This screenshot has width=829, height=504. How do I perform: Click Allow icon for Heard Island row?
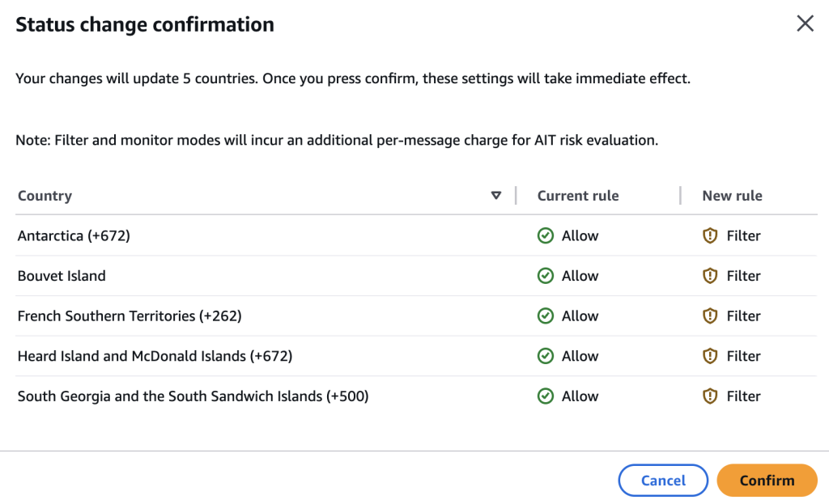click(546, 356)
